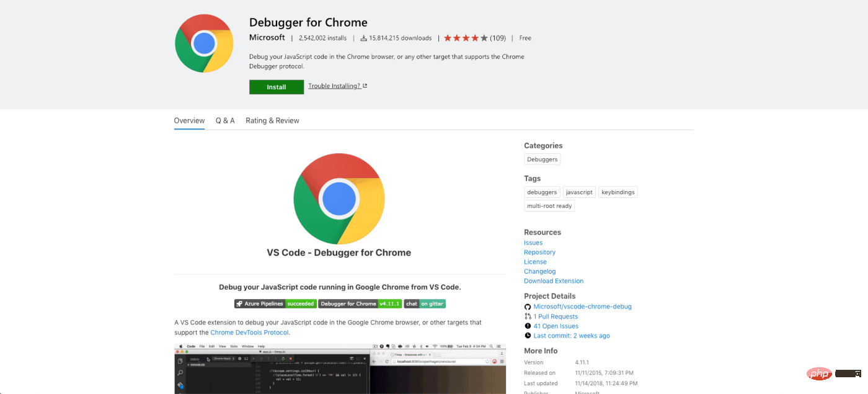This screenshot has height=394, width=868.
Task: Select the lowercase debuggers tag
Action: [x=542, y=192]
